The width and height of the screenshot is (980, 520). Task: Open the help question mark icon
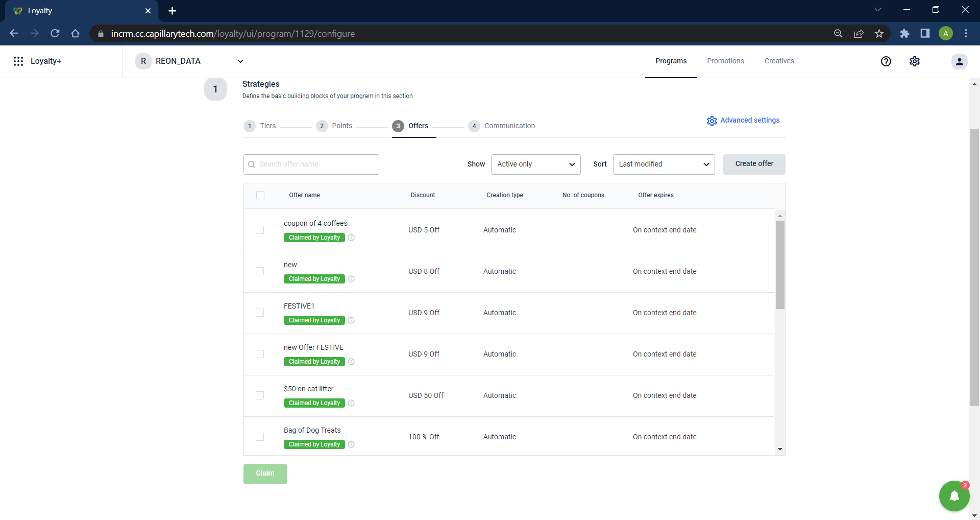point(886,61)
